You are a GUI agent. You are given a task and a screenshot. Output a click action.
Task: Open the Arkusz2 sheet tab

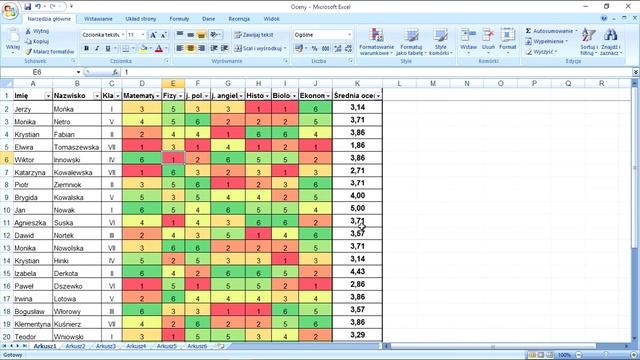(76, 346)
